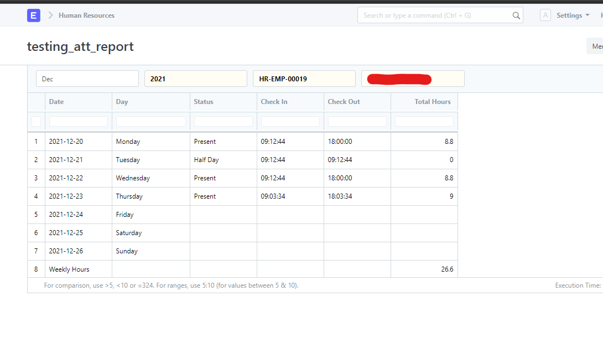The height and width of the screenshot is (364, 603).
Task: Click the Menu button at top right
Action: pos(596,46)
